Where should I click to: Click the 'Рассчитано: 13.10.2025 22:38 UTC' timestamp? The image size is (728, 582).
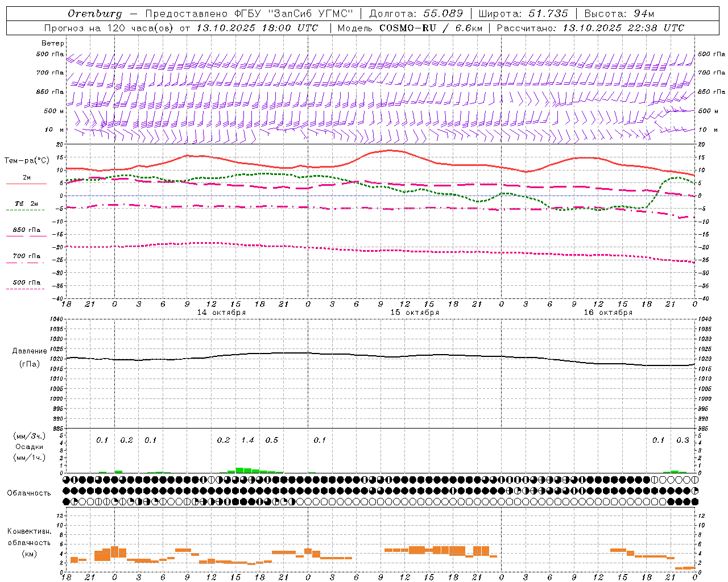590,28
